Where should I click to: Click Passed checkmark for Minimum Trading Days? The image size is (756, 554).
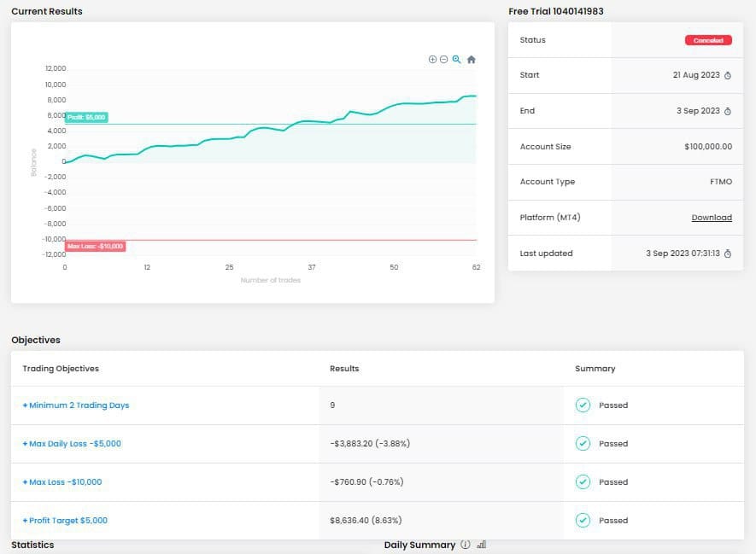[583, 405]
